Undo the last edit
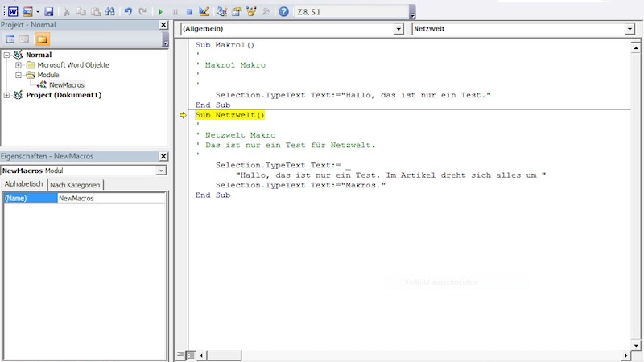This screenshot has height=362, width=644. tap(128, 12)
